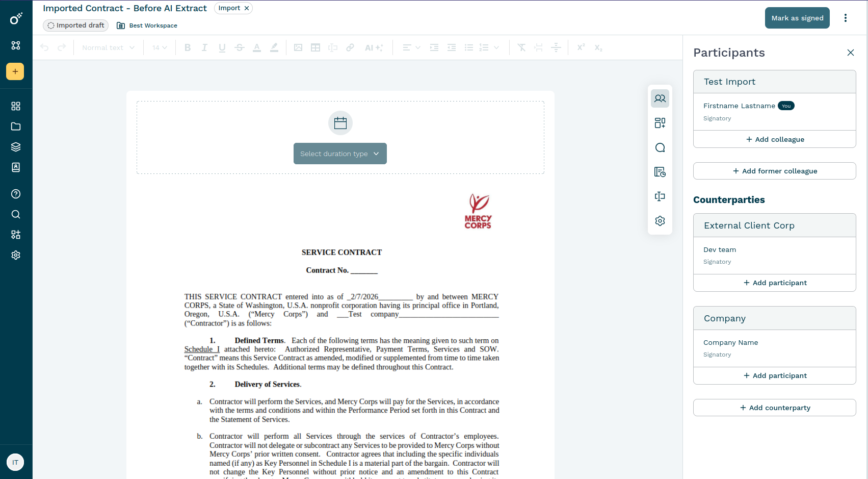Open the font size 14 dropdown

click(x=160, y=47)
